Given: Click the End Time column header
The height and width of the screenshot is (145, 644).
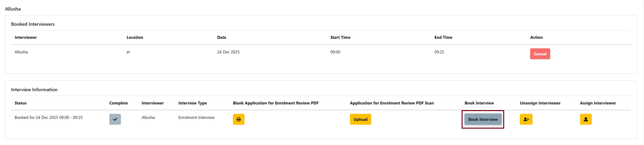Looking at the screenshot, I should point(443,37).
